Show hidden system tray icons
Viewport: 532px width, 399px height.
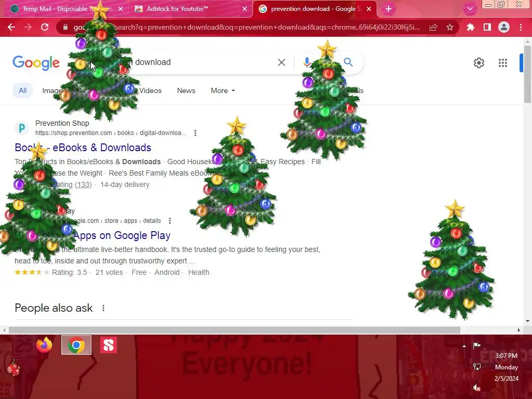(x=464, y=346)
